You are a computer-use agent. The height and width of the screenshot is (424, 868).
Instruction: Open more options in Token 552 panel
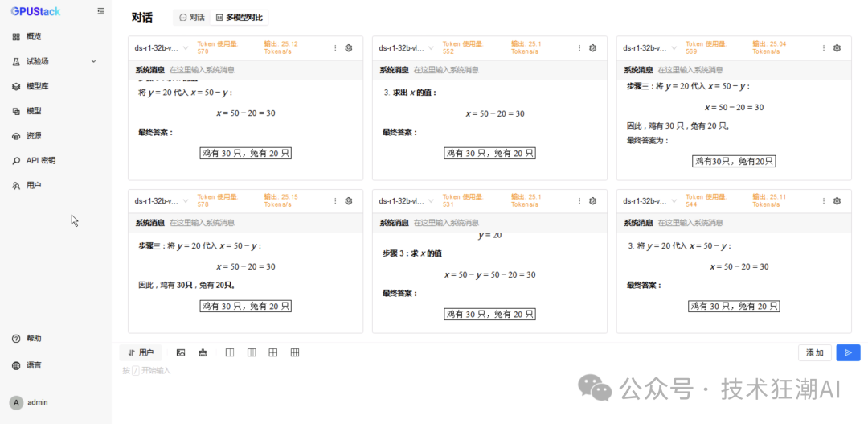(579, 47)
